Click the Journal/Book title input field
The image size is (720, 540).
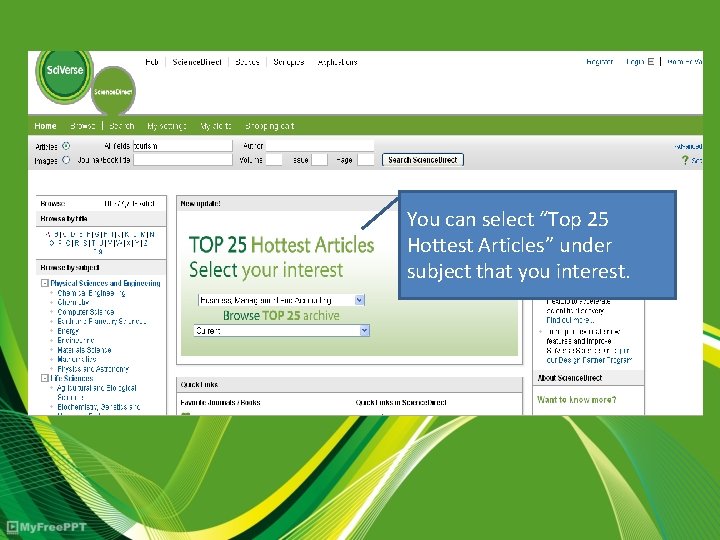183,160
